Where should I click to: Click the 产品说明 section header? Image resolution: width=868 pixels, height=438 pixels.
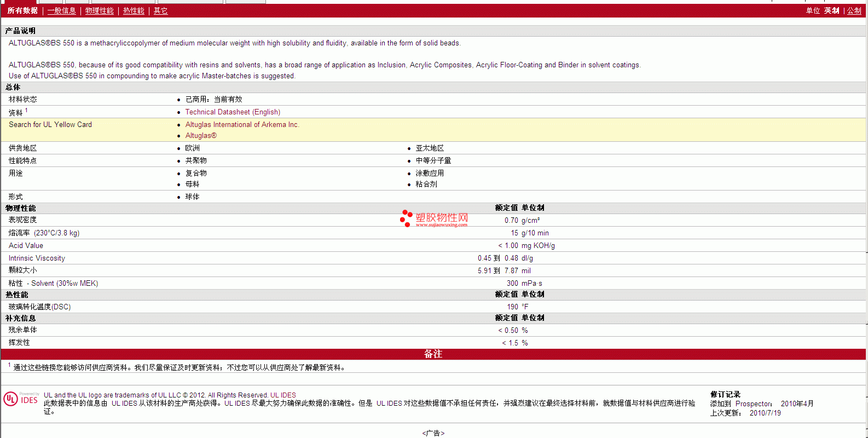[x=20, y=31]
